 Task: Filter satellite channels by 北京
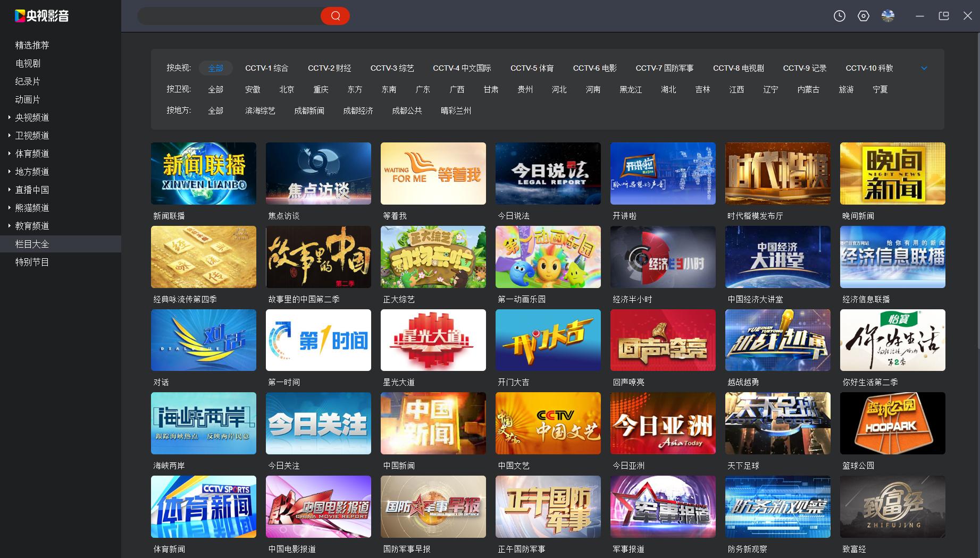pos(287,89)
